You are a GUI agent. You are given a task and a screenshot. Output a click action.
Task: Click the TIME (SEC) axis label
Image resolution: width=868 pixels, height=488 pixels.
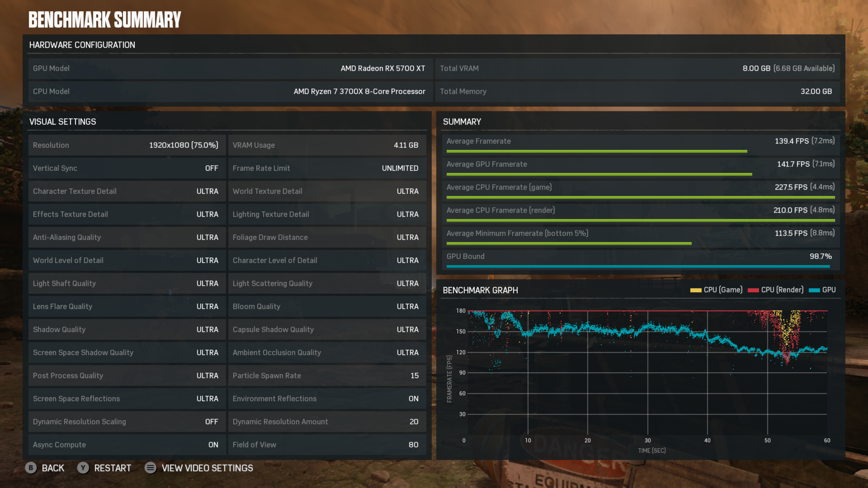click(x=652, y=451)
